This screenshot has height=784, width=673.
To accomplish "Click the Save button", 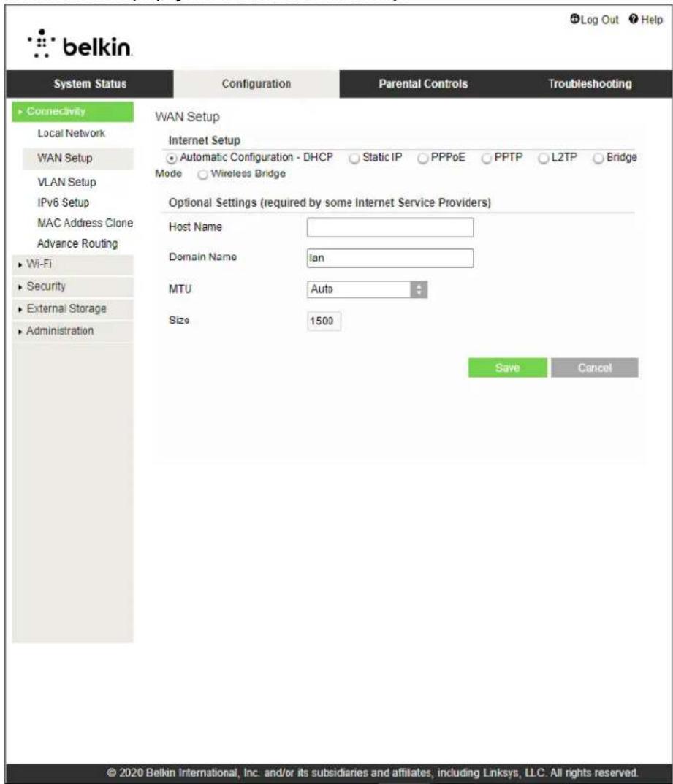I will pyautogui.click(x=508, y=368).
